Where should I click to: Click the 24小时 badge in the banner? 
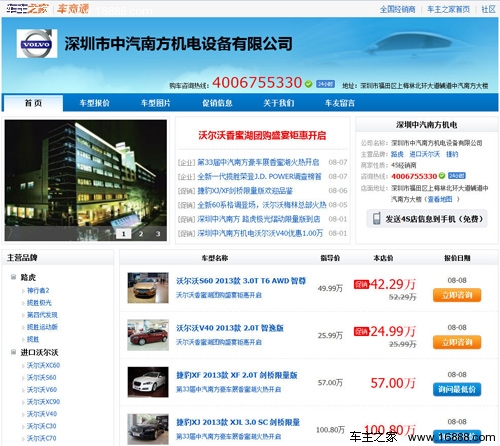click(x=325, y=84)
